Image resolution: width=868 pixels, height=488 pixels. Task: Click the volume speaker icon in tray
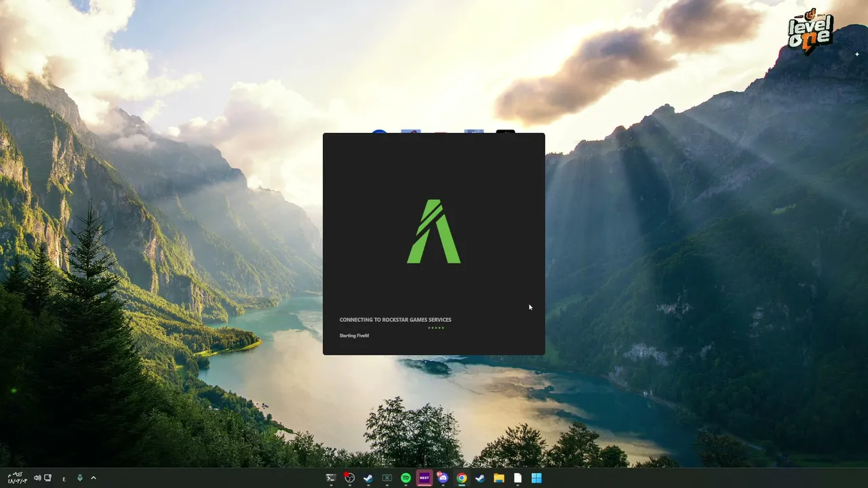[x=37, y=478]
